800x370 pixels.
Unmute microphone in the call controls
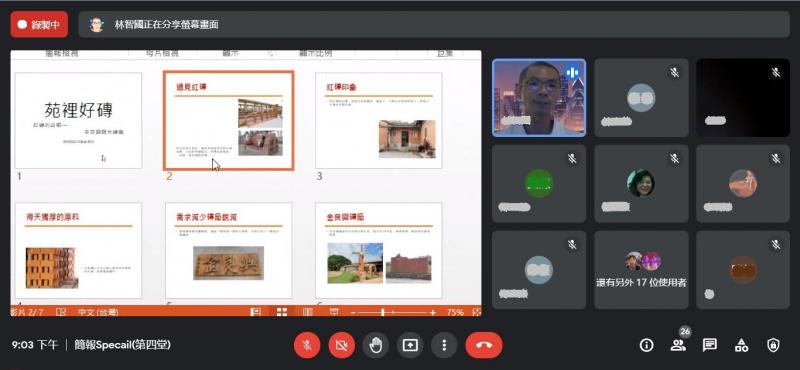[307, 346]
